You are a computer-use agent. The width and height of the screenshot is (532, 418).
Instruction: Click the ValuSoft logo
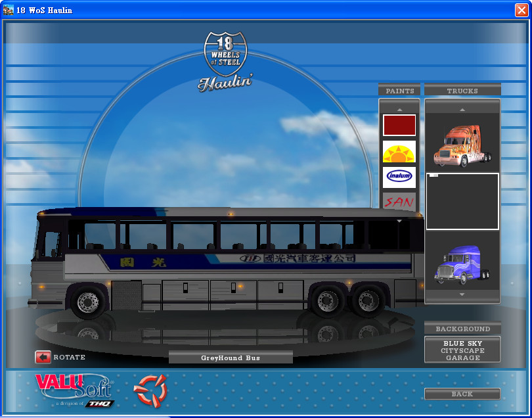[75, 390]
